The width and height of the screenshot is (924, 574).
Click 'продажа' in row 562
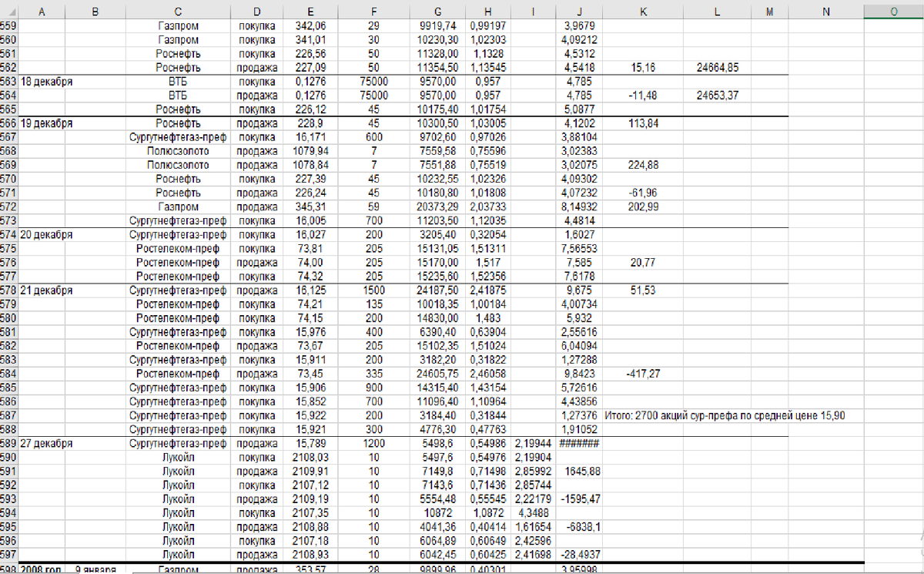[256, 67]
